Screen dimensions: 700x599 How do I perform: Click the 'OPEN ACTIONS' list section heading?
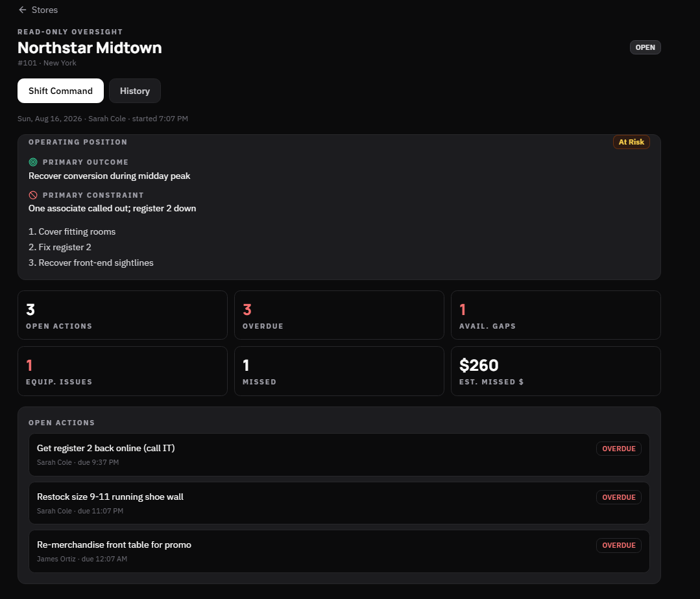pyautogui.click(x=62, y=423)
